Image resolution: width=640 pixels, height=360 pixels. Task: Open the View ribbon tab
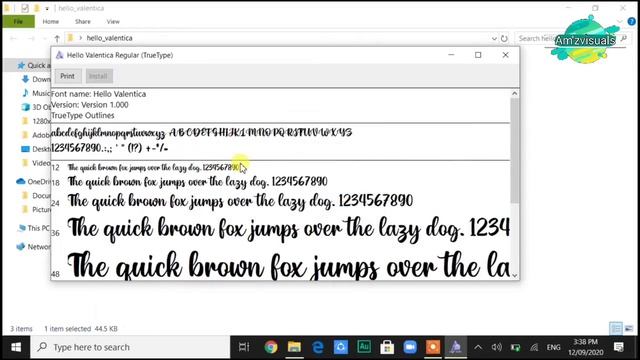(113, 22)
